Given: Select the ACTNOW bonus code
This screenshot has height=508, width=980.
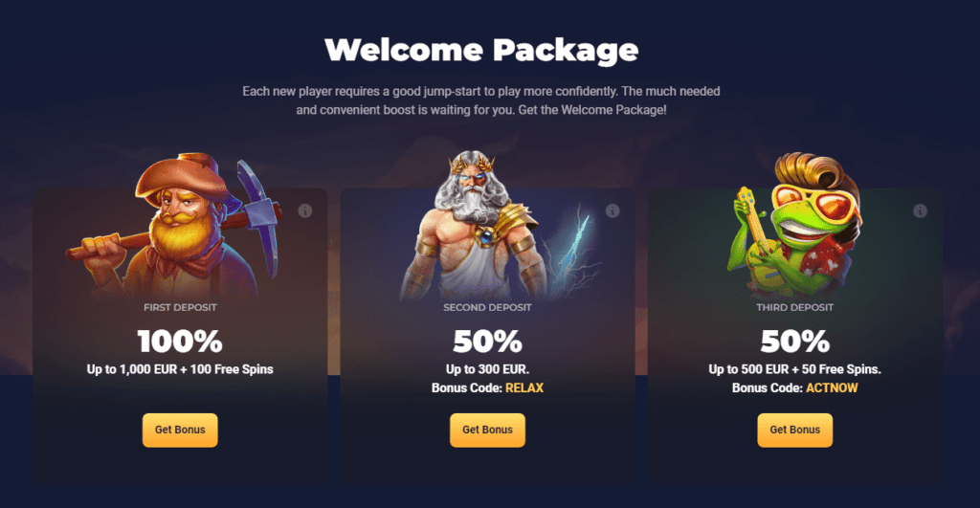Looking at the screenshot, I should 832,388.
